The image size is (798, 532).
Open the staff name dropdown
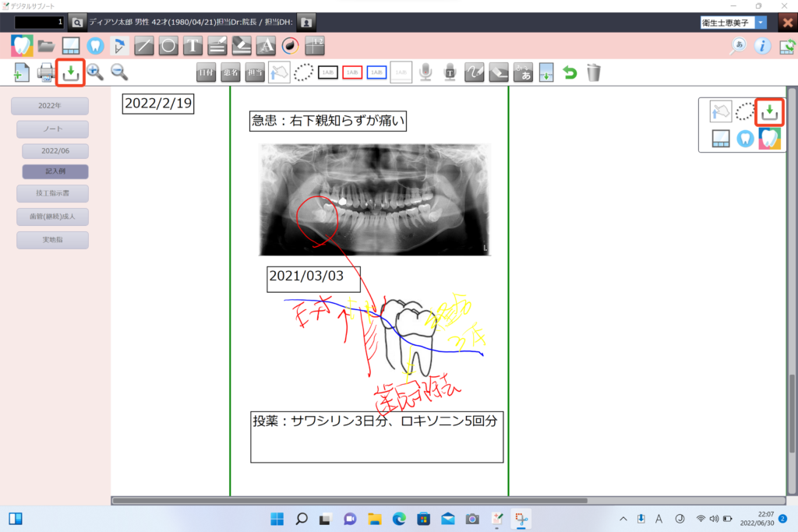(x=761, y=23)
